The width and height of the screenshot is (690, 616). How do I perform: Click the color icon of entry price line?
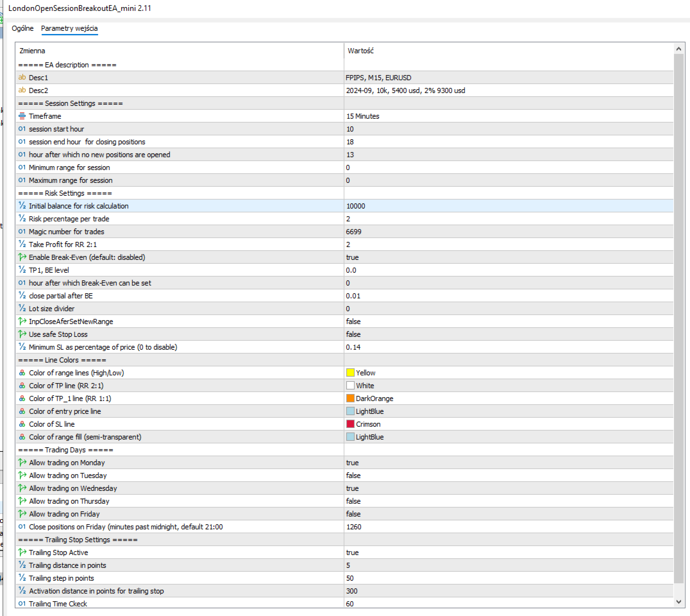[x=22, y=411]
